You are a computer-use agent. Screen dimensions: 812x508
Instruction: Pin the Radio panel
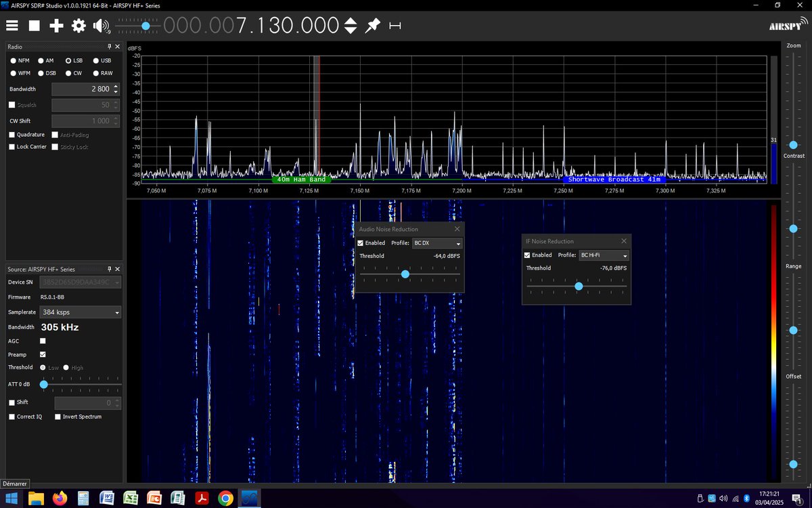(109, 47)
